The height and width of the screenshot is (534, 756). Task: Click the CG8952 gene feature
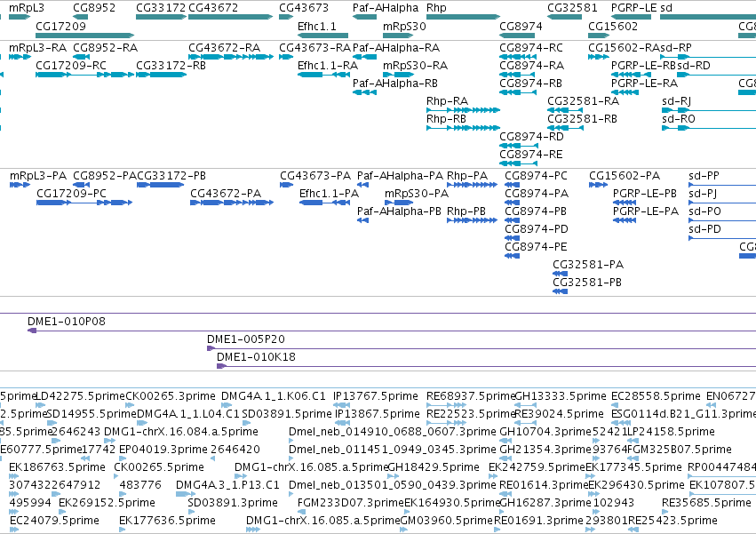81,17
